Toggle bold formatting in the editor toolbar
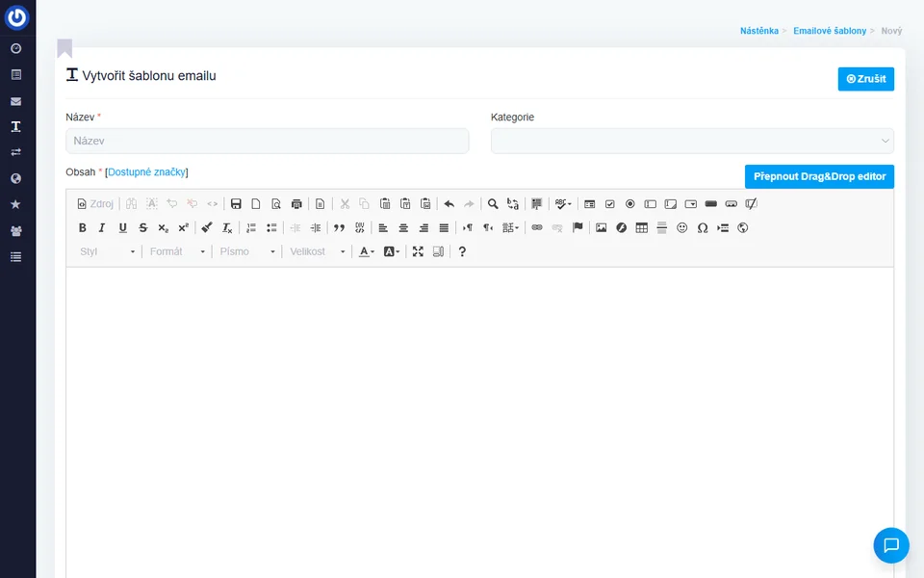This screenshot has width=924, height=578. 82,228
